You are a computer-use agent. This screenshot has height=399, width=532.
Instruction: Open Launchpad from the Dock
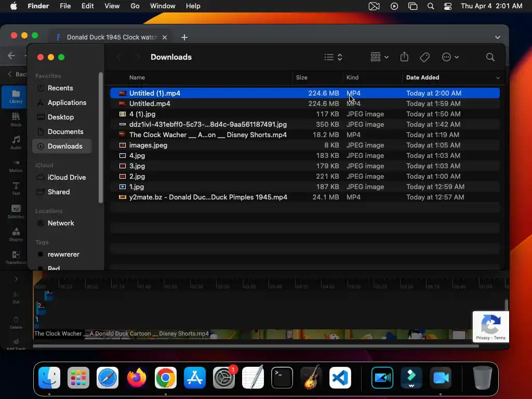point(78,378)
